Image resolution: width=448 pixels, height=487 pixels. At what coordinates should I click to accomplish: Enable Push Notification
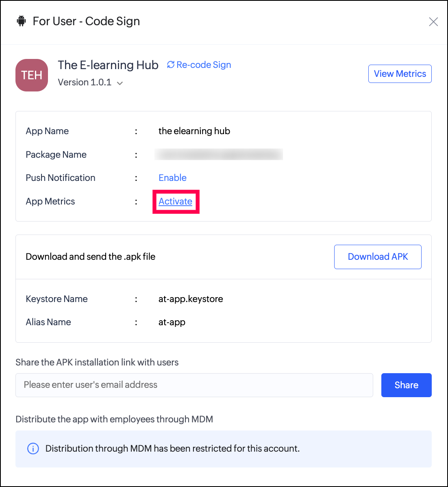coord(172,178)
